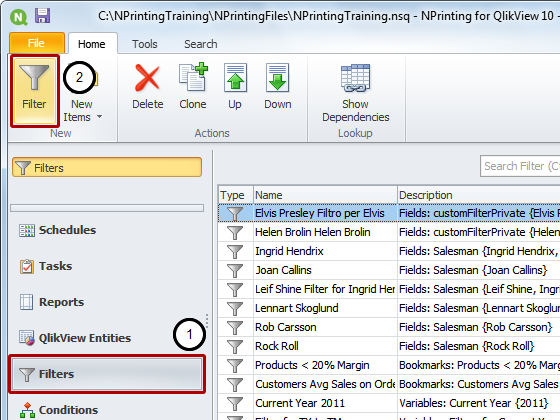Click funnel icon of Rock Roll row

coord(235,346)
